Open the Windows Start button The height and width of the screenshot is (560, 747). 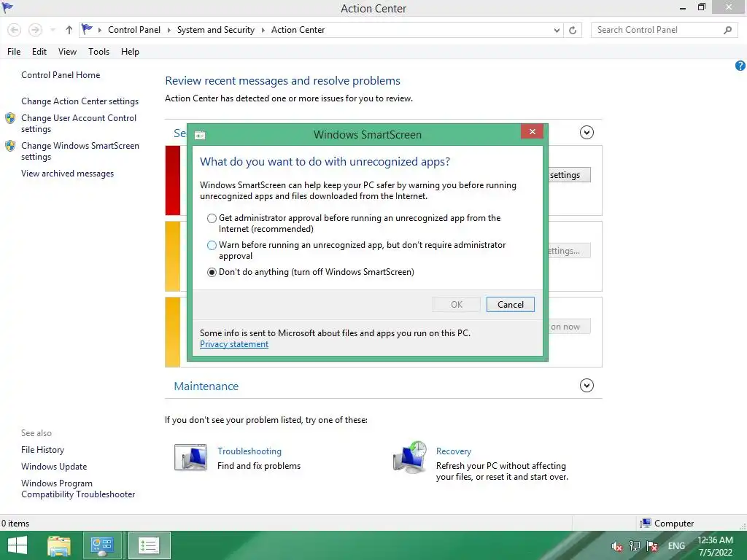point(18,545)
